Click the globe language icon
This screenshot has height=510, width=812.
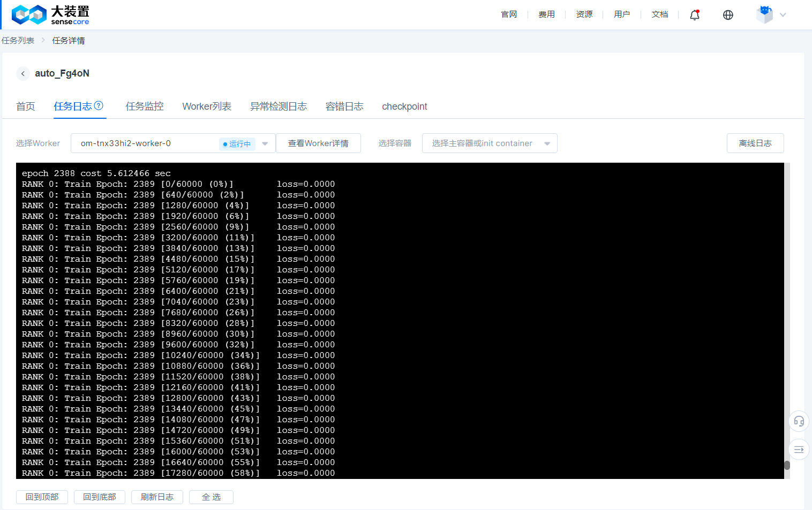point(728,15)
